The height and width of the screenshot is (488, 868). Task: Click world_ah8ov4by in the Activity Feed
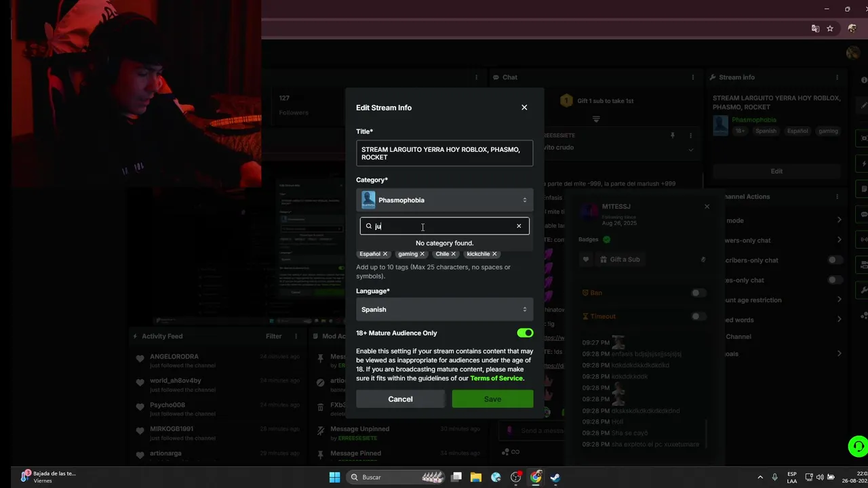click(x=176, y=381)
